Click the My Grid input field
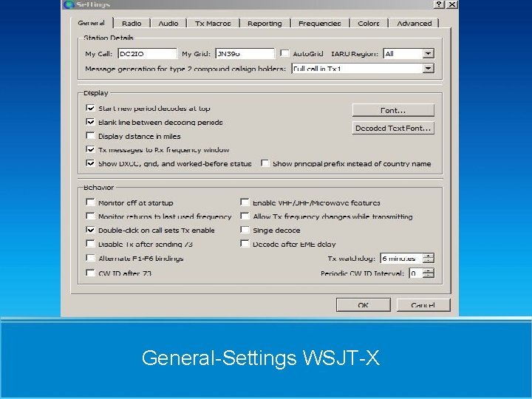Screen dimensions: 532x399 [245, 54]
